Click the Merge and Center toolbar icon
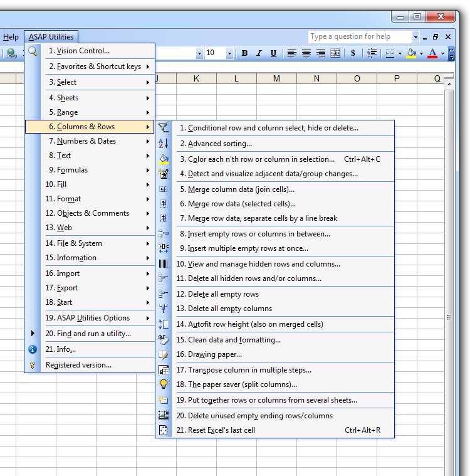 335,53
